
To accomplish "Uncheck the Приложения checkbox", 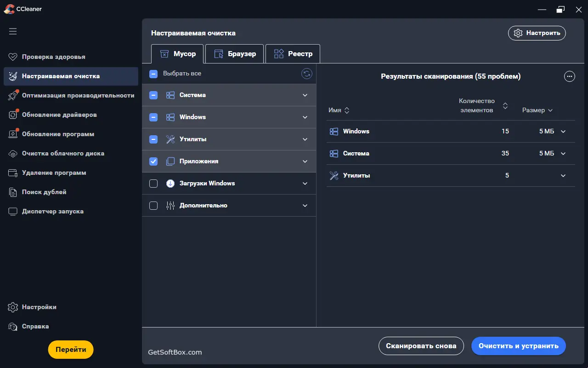I will (x=153, y=161).
